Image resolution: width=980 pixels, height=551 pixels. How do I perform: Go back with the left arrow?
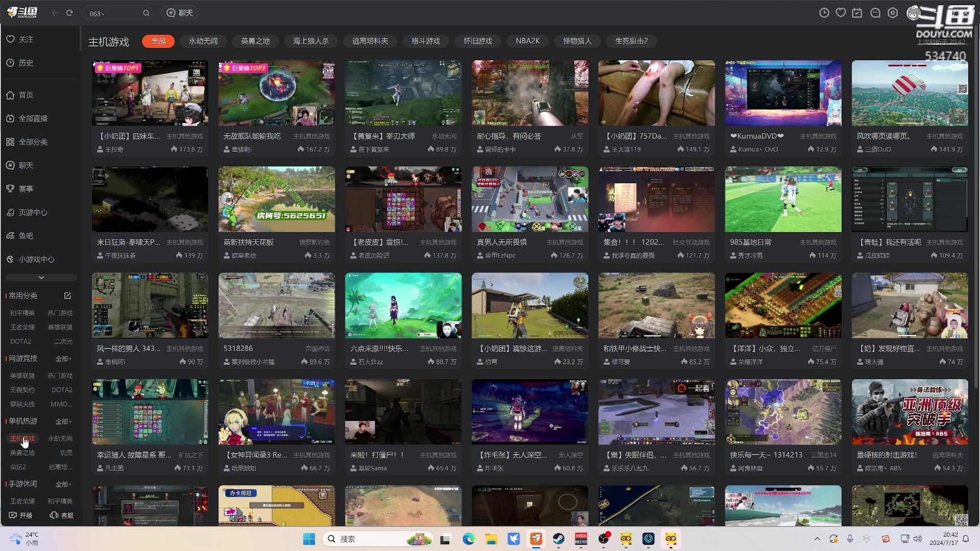click(55, 13)
